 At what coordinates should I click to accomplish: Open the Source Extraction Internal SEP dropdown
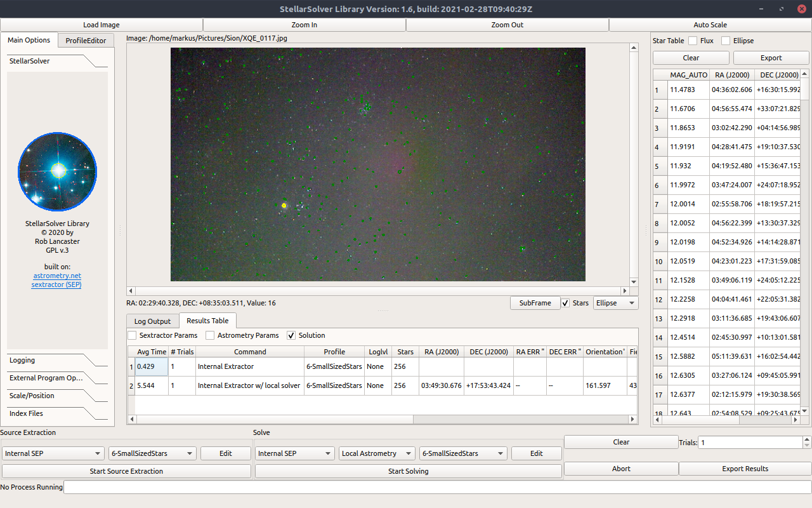click(53, 453)
